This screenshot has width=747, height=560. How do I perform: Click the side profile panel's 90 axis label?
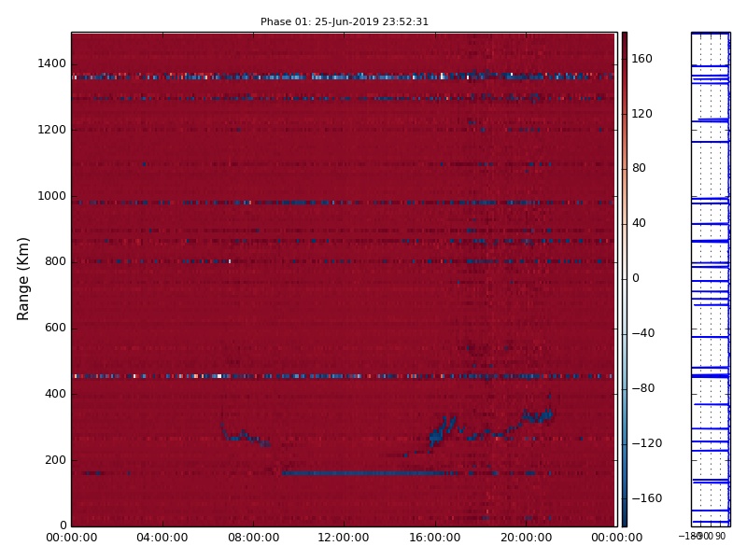tap(720, 536)
